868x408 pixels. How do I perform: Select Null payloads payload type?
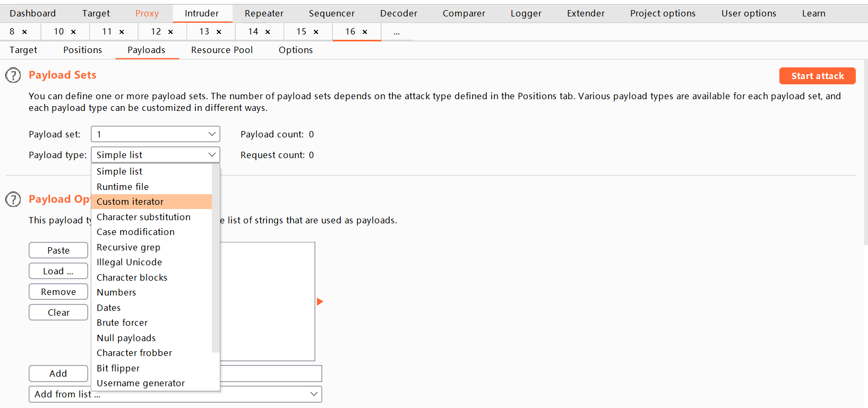(151, 338)
